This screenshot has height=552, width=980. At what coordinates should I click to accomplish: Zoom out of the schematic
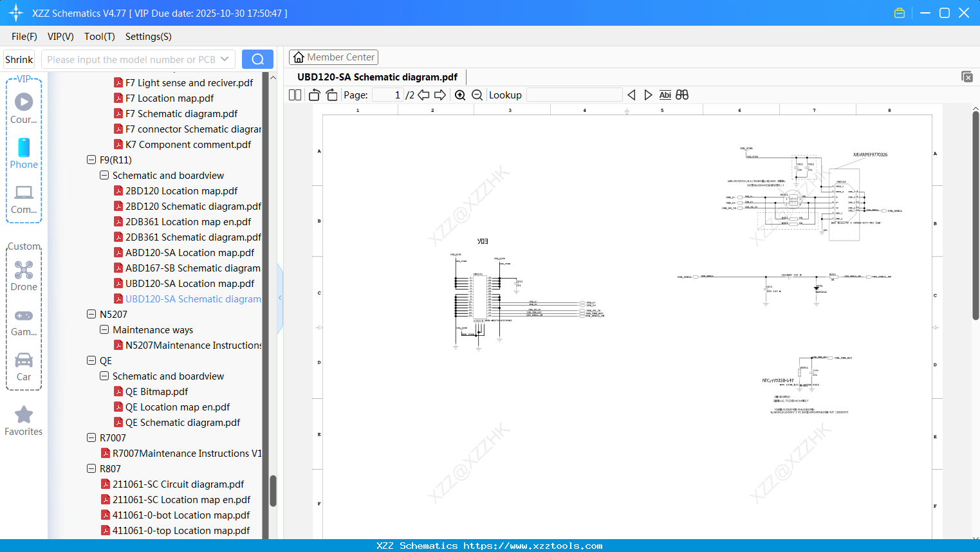(477, 95)
